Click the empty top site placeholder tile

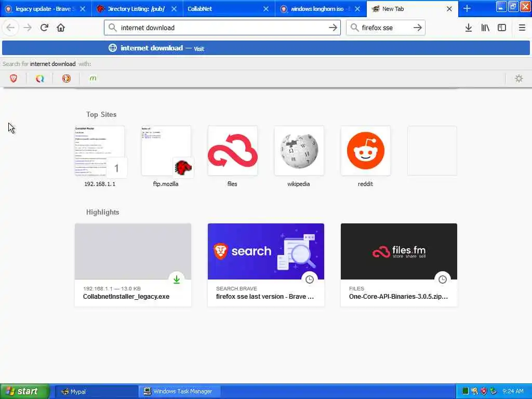tap(432, 151)
